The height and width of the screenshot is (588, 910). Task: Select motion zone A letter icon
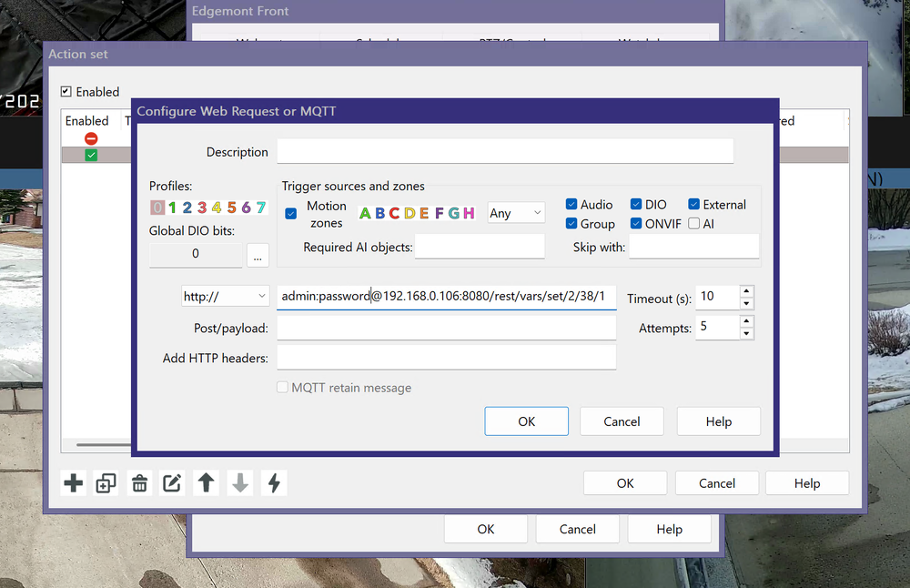coord(365,213)
